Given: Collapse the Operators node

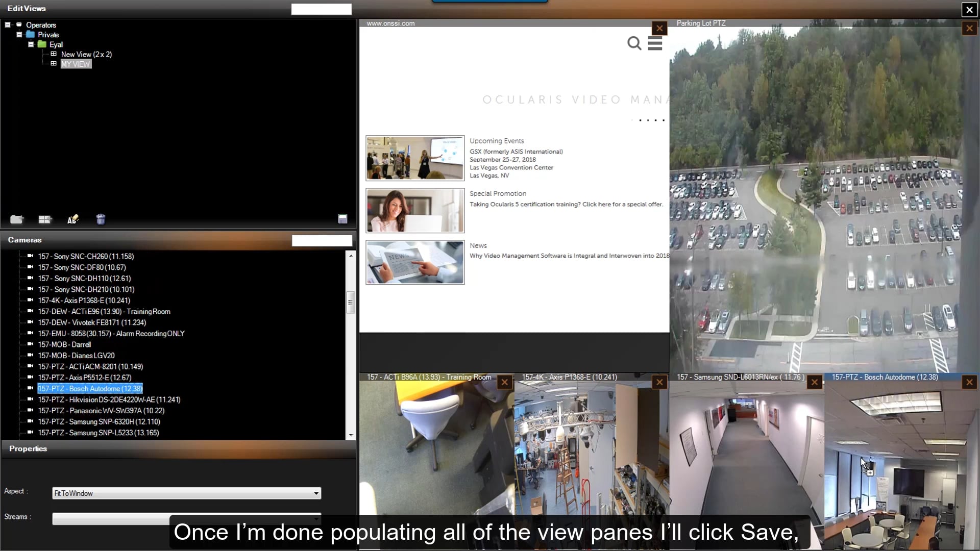Looking at the screenshot, I should coord(7,24).
